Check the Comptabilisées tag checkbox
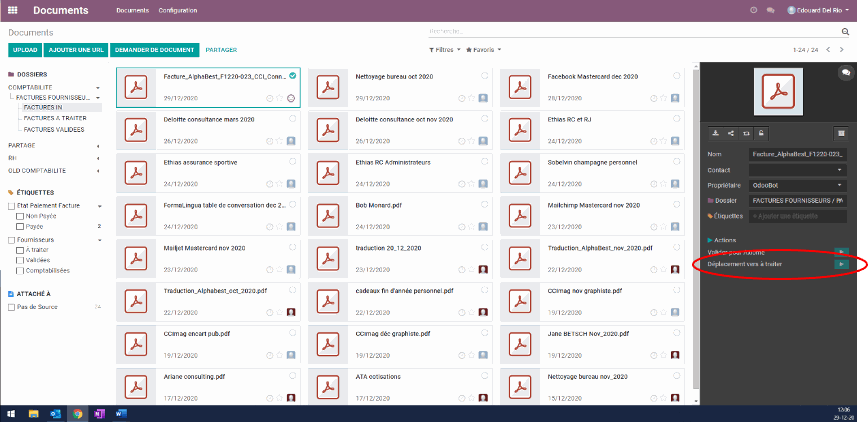This screenshot has width=868, height=422. pos(20,271)
